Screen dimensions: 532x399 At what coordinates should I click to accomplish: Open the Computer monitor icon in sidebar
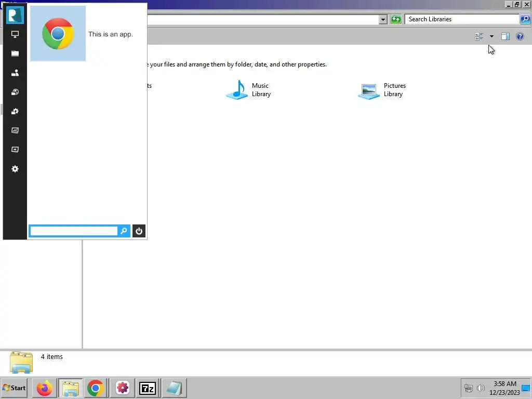click(x=15, y=34)
